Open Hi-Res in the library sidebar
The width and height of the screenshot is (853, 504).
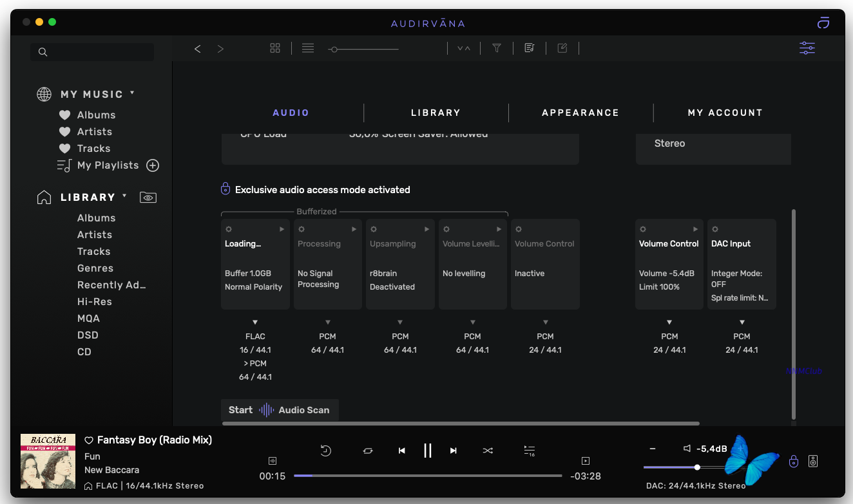point(94,302)
